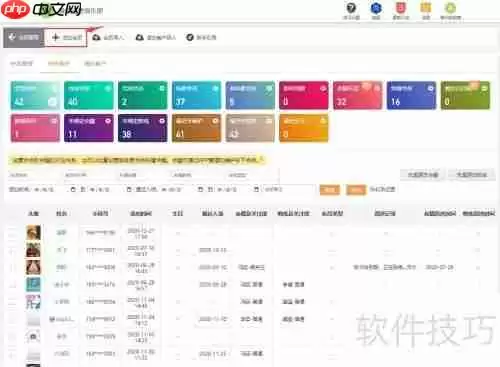Open the pink-red card showing 22
This screenshot has height=367, width=500.
point(358,95)
